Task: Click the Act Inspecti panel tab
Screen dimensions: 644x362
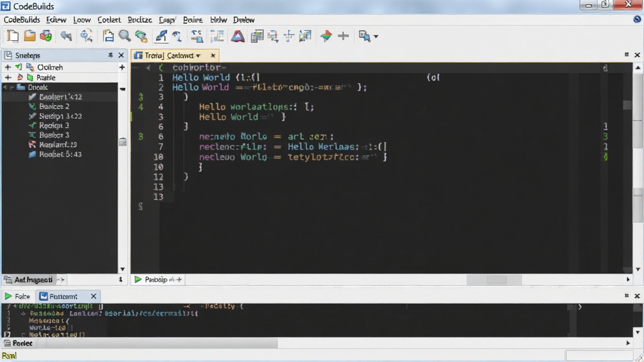Action: 29,280
